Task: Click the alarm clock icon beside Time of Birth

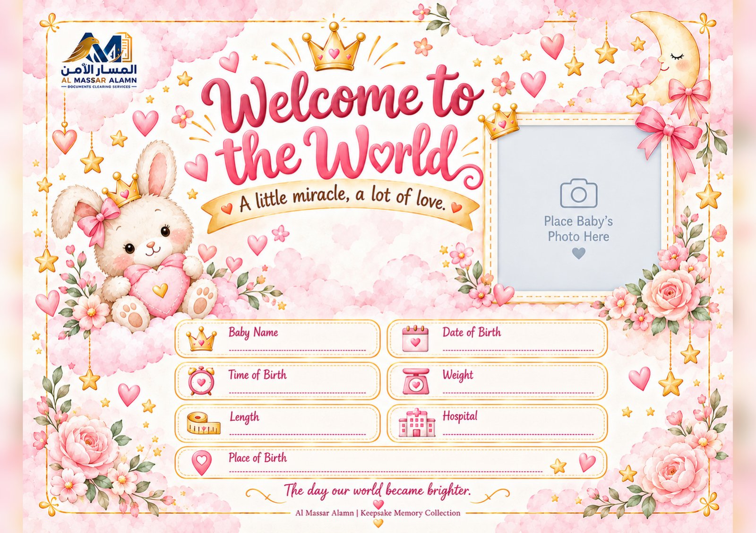Action: 201,381
